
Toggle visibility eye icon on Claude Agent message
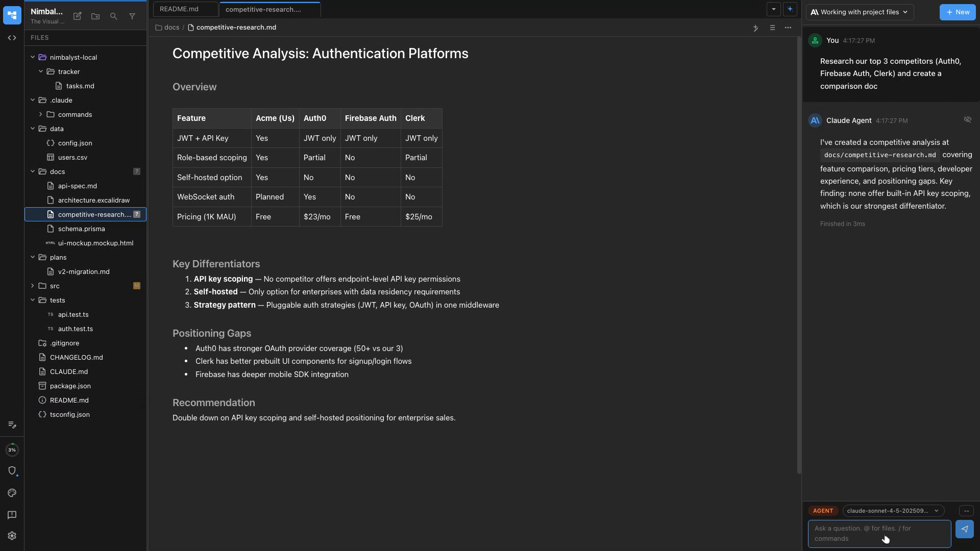[x=967, y=119]
